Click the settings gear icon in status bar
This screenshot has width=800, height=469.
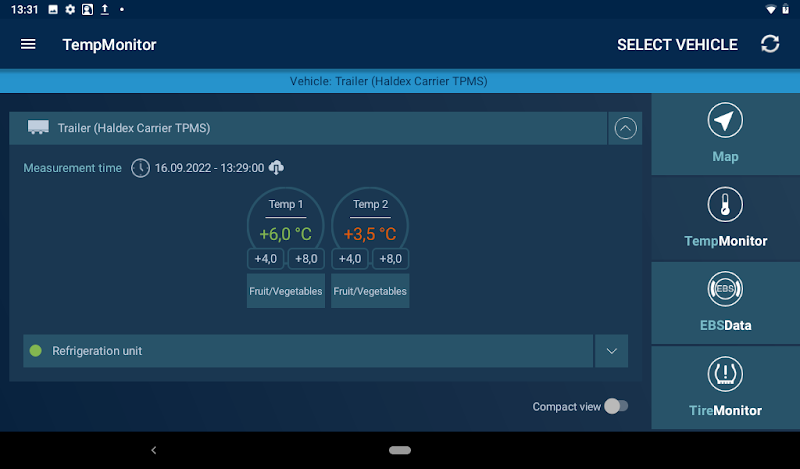tap(70, 9)
